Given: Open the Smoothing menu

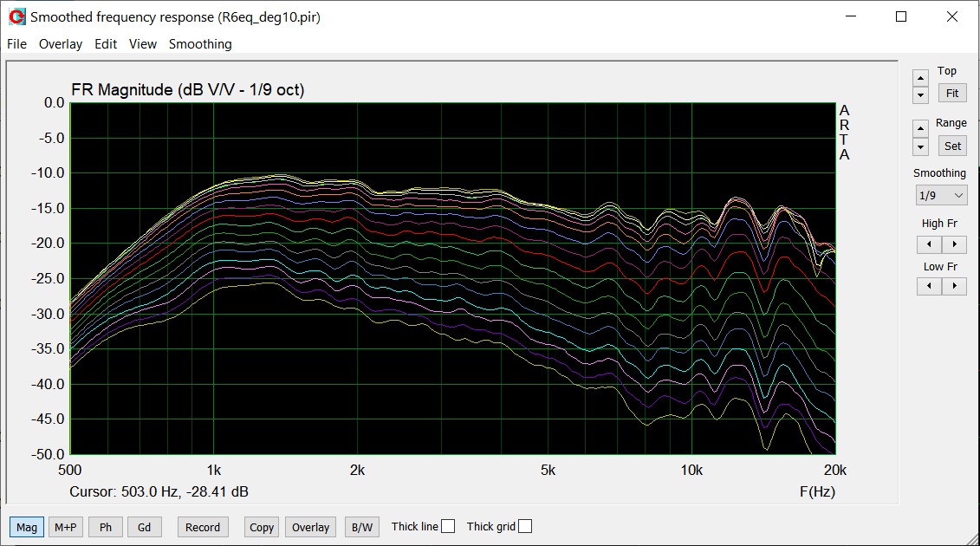Looking at the screenshot, I should 200,44.
